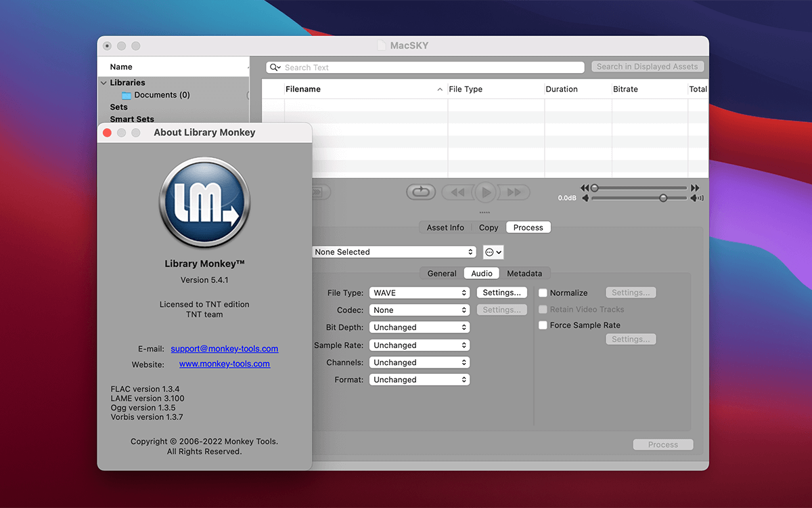This screenshot has height=508, width=812.
Task: Open the support@monkey-tools.com email link
Action: [225, 349]
